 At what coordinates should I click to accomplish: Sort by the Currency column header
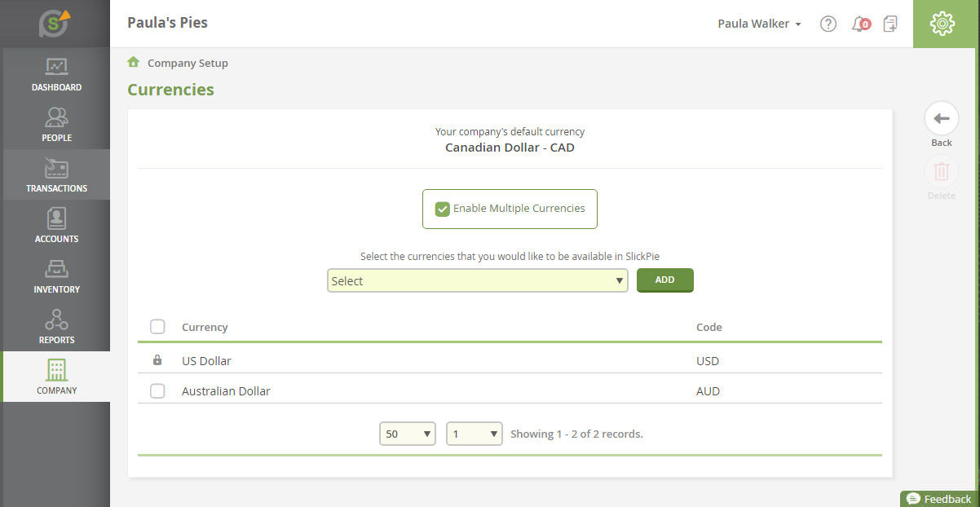click(205, 327)
